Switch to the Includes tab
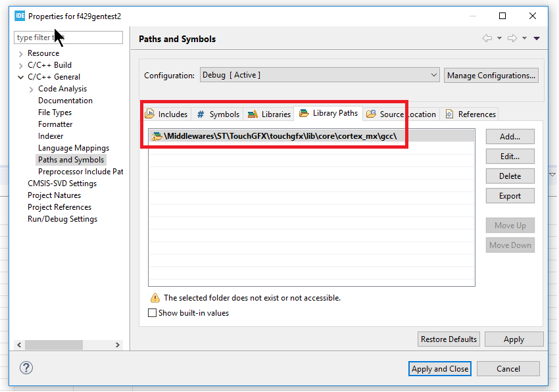Screen dimensions: 559x392 [x=167, y=114]
